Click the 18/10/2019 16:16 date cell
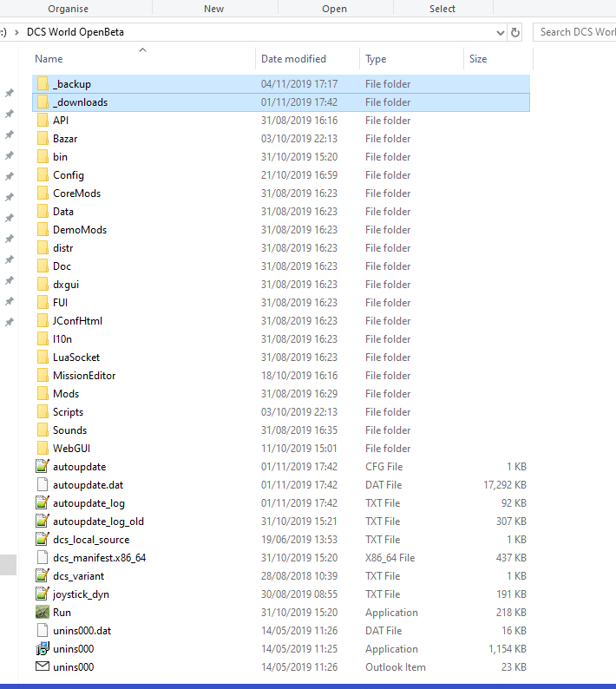Viewport: 616px width, 689px height. (299, 376)
